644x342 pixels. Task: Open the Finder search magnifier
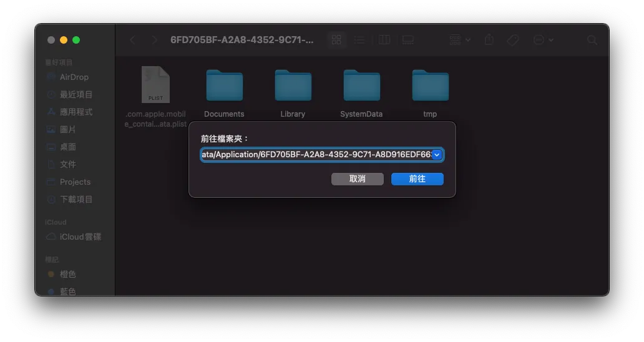(592, 40)
